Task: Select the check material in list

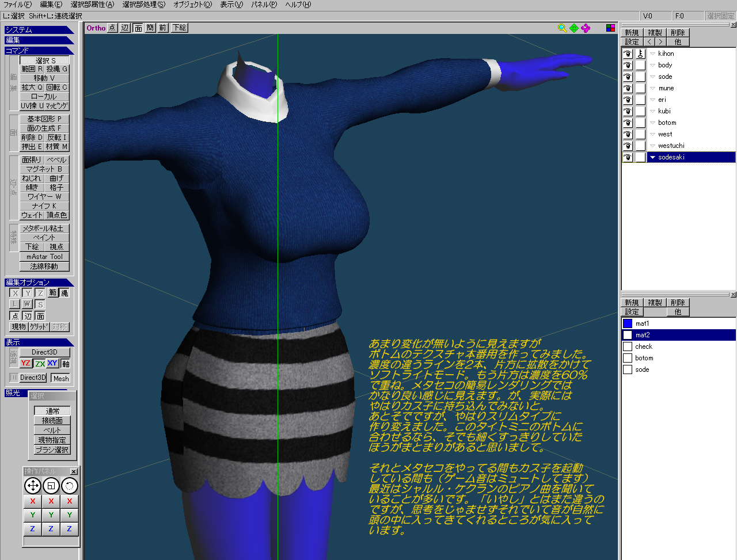Action: (644, 346)
